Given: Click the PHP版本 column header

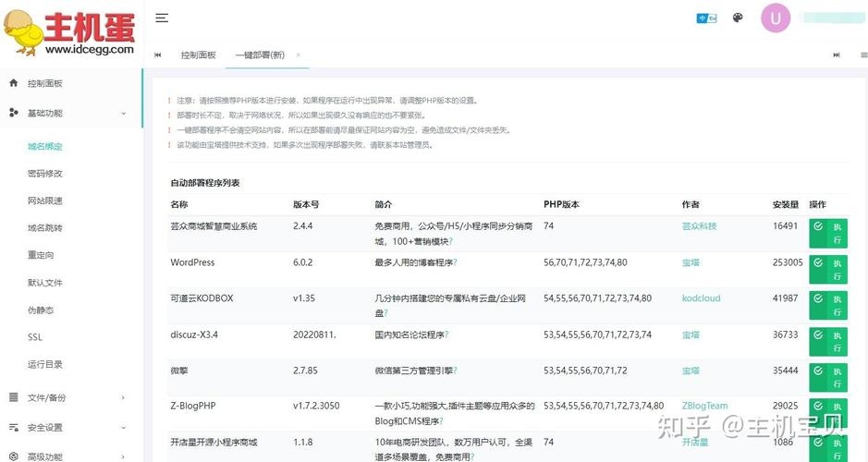Looking at the screenshot, I should tap(561, 204).
